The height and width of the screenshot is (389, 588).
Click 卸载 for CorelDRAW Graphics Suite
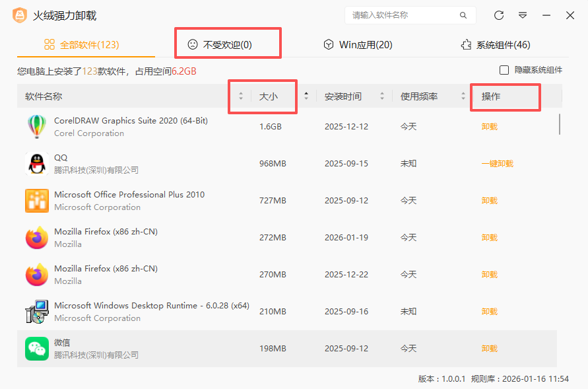click(x=489, y=127)
